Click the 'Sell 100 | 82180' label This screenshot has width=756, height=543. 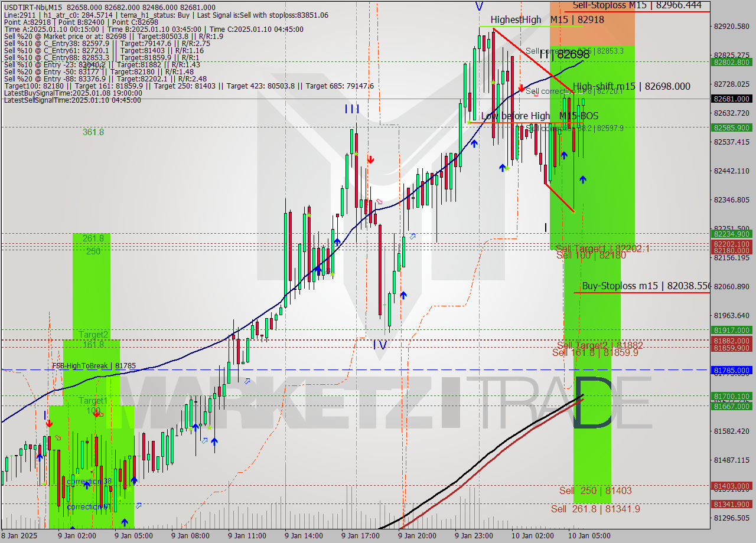(x=591, y=255)
